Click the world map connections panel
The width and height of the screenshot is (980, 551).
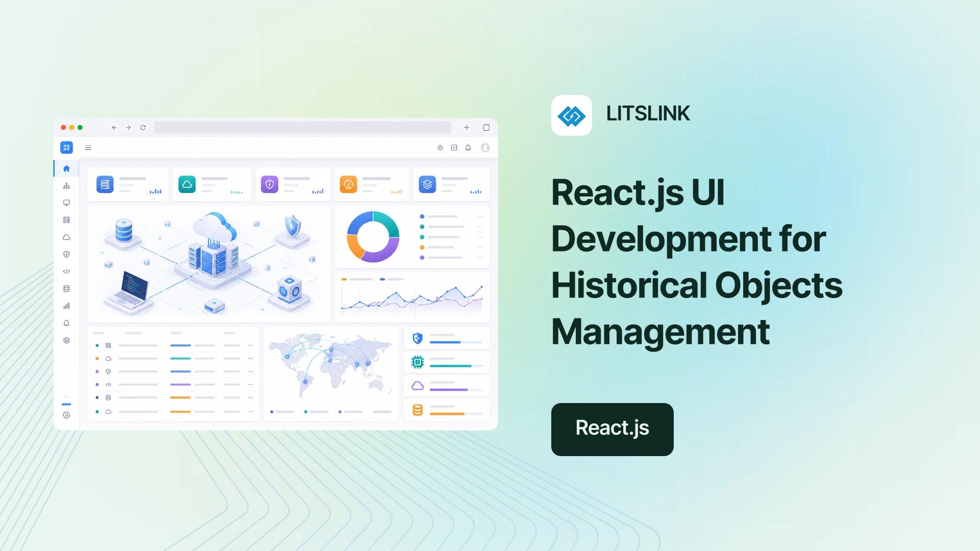click(331, 374)
